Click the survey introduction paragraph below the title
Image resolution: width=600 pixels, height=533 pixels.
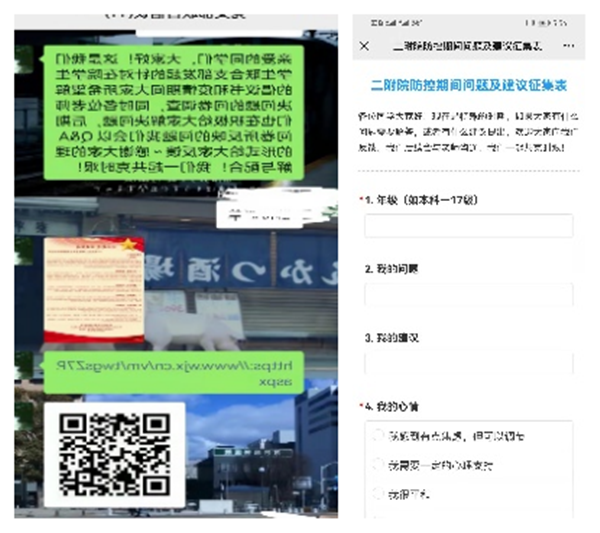pos(469,132)
